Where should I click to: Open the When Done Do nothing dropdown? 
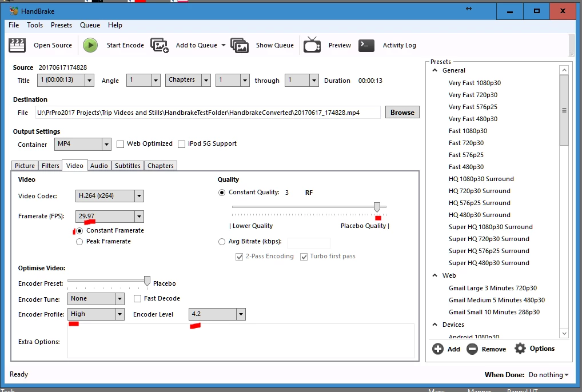click(549, 375)
